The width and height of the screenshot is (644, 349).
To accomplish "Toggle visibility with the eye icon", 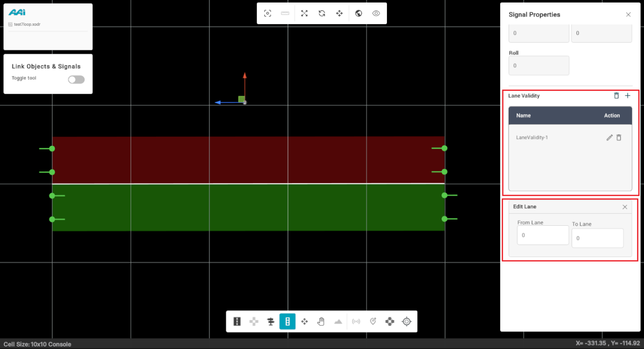I will (376, 13).
